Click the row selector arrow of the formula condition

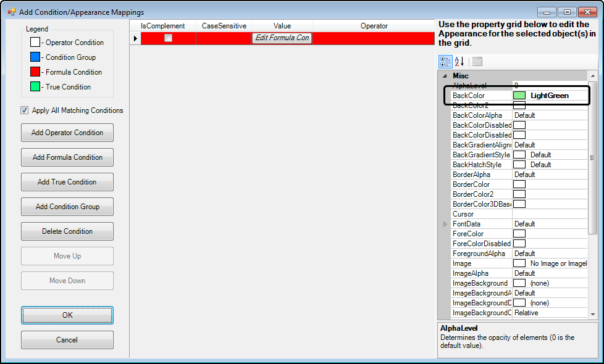coord(135,38)
